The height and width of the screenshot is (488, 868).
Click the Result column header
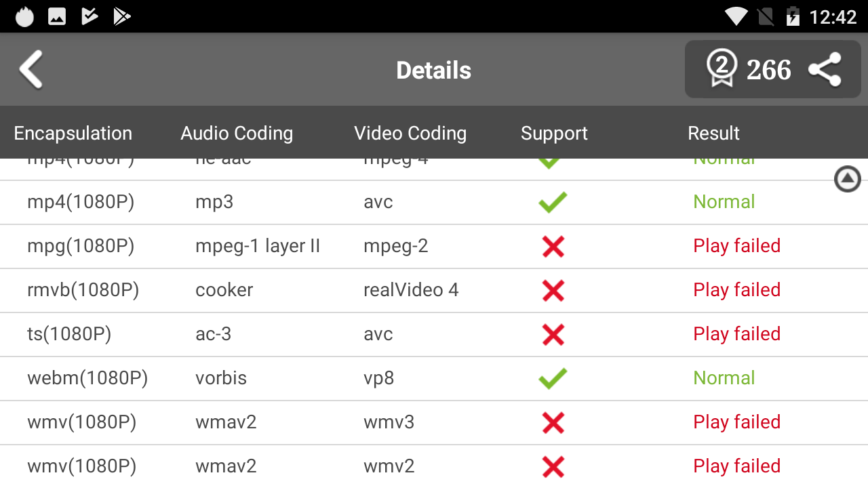click(x=713, y=134)
